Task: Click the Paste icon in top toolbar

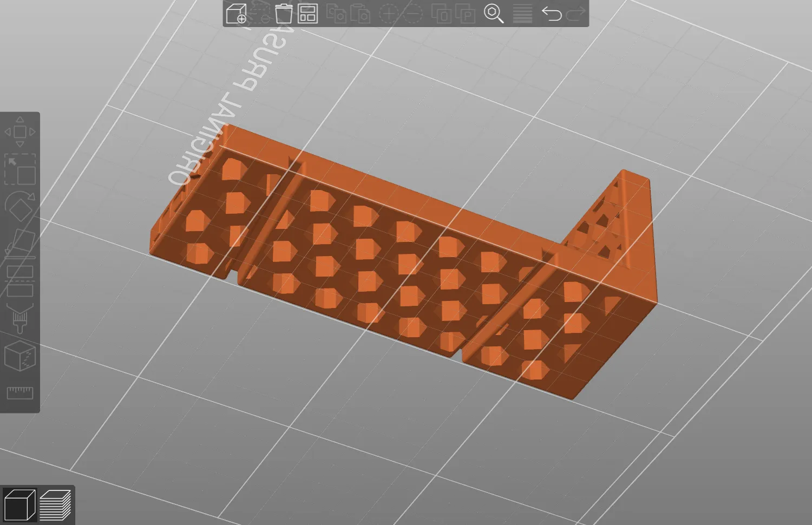Action: (361, 13)
